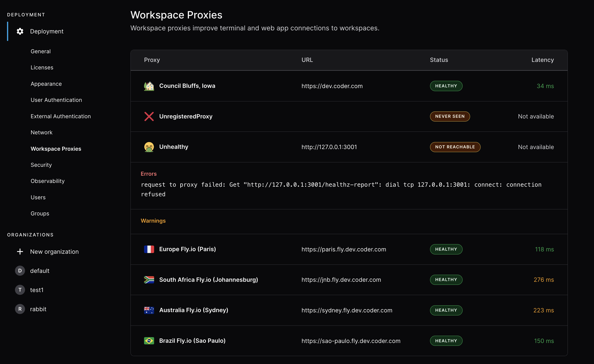The height and width of the screenshot is (364, 594).
Task: Open the Network settings page
Action: coord(41,132)
